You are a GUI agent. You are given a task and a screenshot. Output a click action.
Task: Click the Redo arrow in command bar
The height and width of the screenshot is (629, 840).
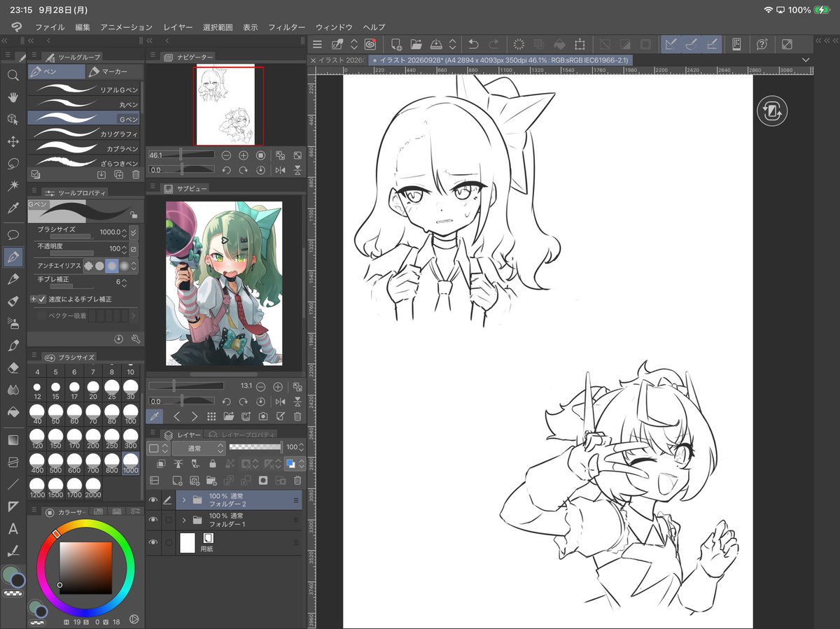pos(493,44)
